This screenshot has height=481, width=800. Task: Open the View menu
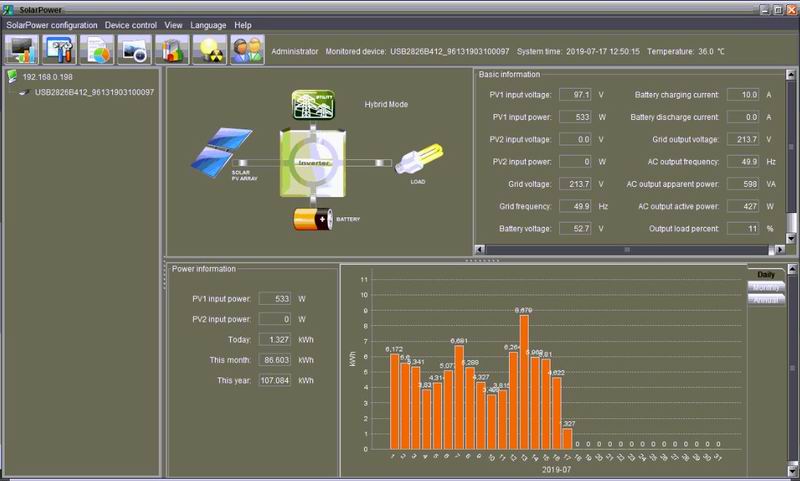click(x=173, y=25)
